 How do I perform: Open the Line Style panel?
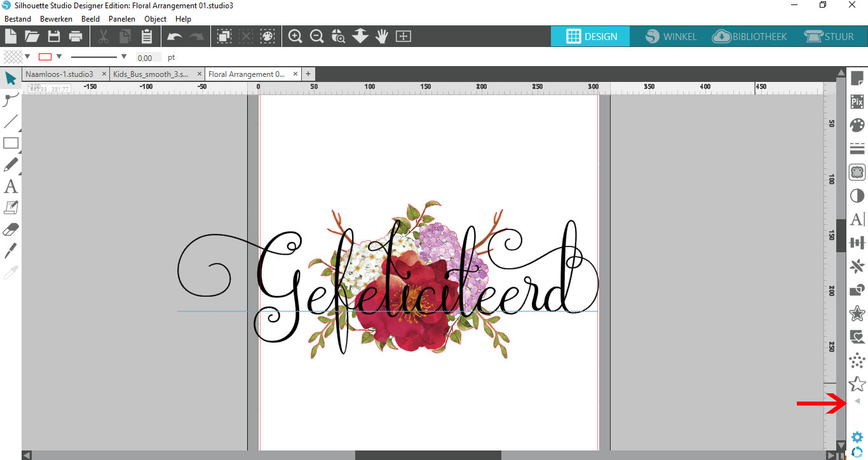[857, 149]
